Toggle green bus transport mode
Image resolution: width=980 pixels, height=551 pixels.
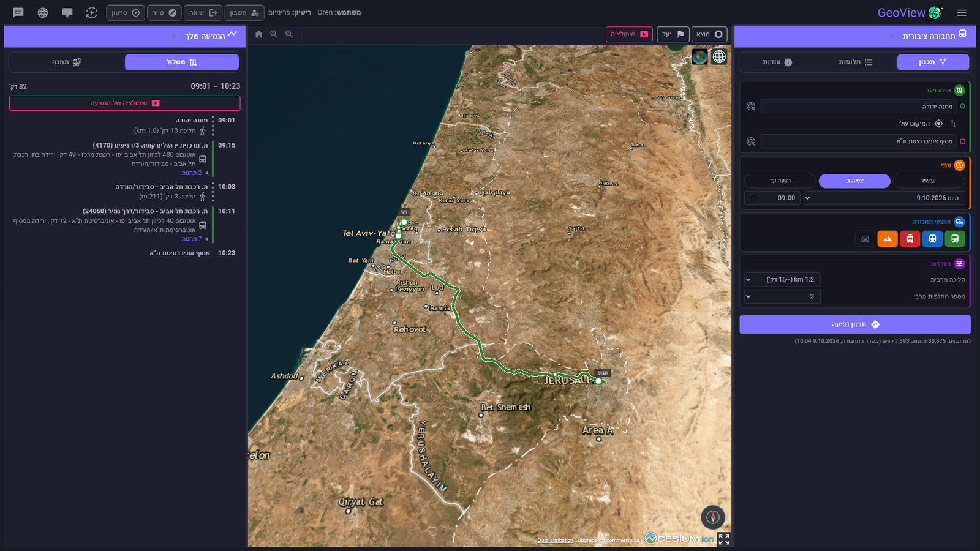point(955,239)
